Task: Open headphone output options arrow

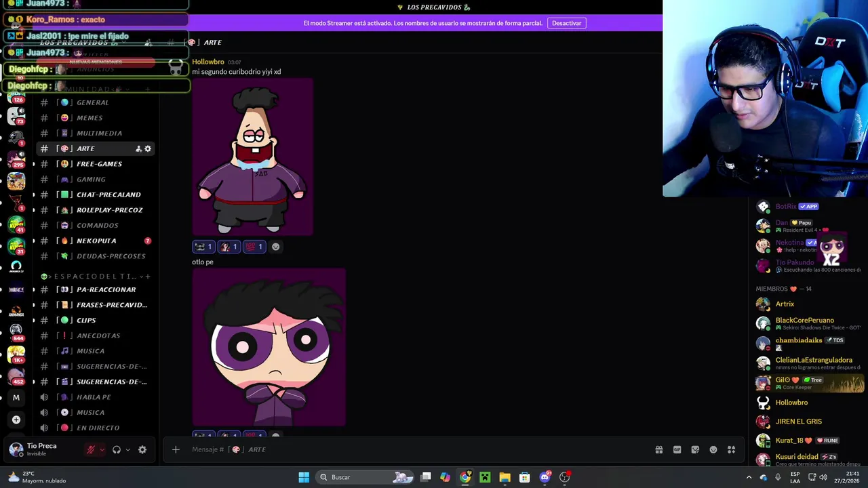Action: point(127,449)
